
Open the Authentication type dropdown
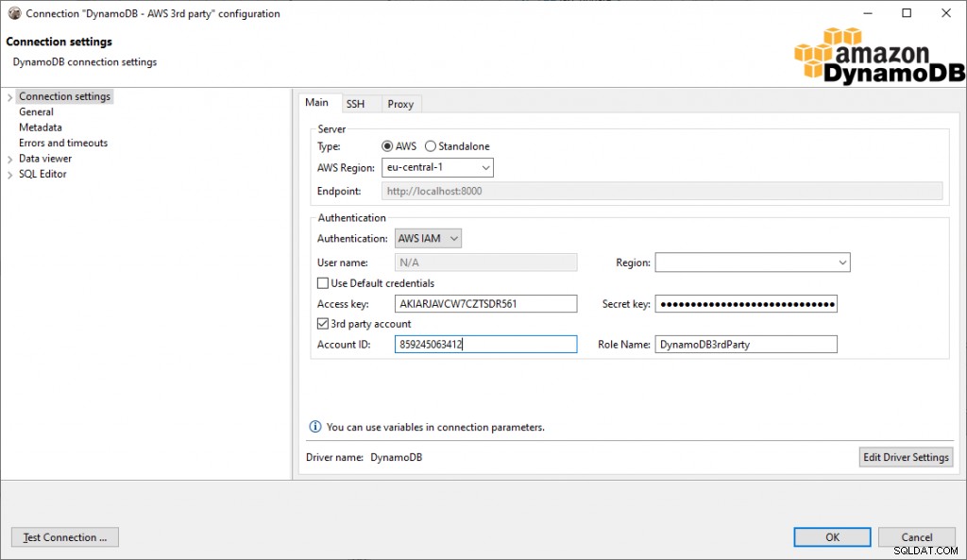tap(428, 238)
